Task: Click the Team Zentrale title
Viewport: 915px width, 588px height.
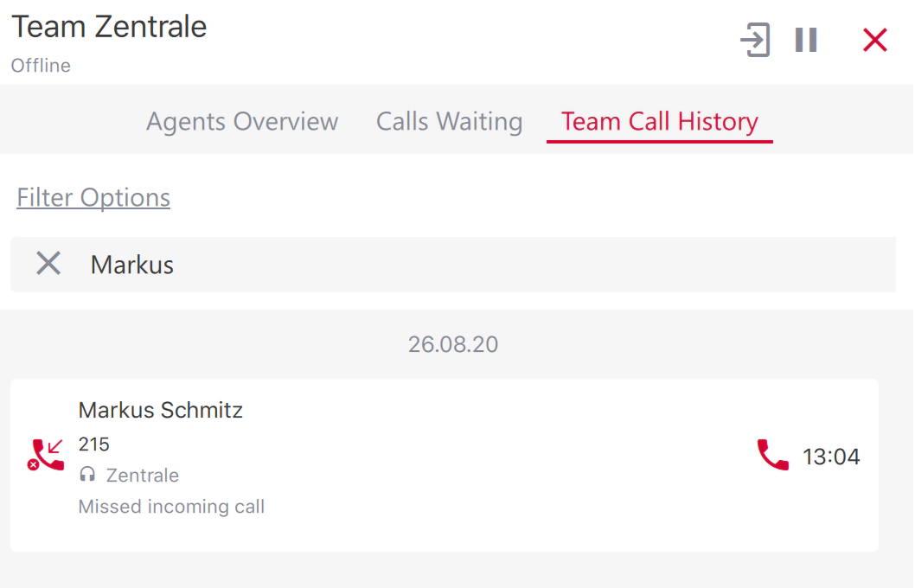Action: pyautogui.click(x=109, y=27)
